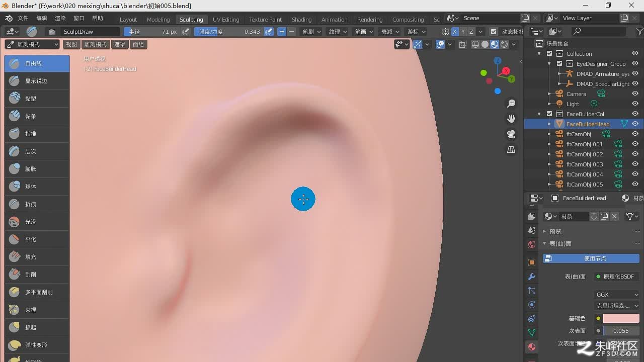Uncheck the FaceBuilderCol collection checkbox
Viewport: 644px width, 362px height.
(549, 114)
